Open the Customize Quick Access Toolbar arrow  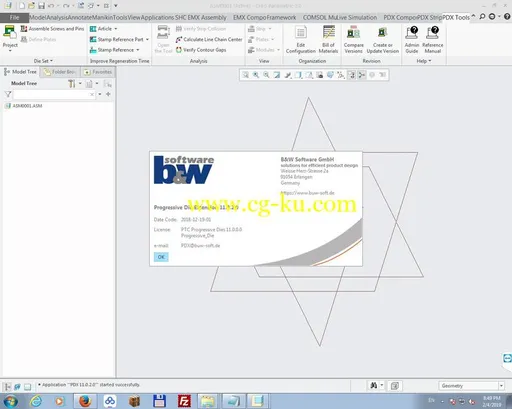[116, 6]
